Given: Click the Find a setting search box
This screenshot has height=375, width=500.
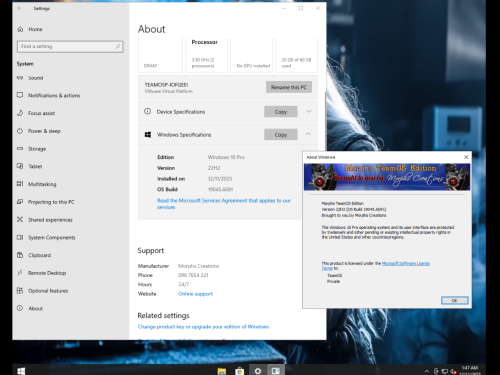Looking at the screenshot, I should tap(70, 46).
